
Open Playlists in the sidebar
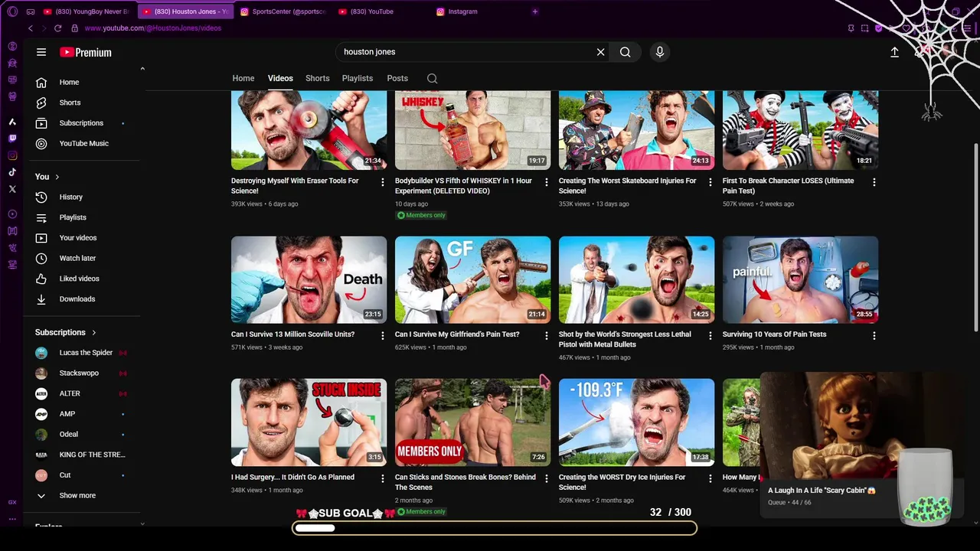[x=86, y=217]
